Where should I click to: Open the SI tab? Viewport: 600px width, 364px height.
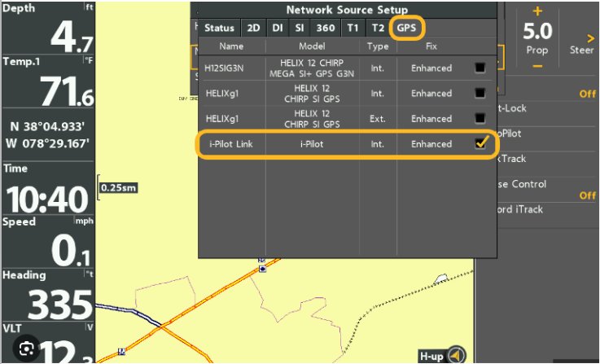pyautogui.click(x=300, y=28)
